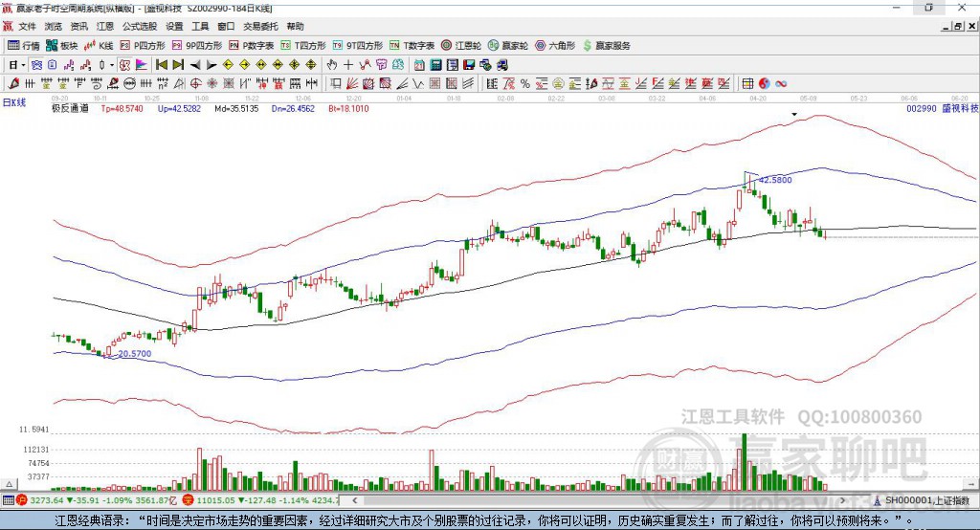Click the 42.5800 high price label
980x530 pixels.
(x=775, y=180)
